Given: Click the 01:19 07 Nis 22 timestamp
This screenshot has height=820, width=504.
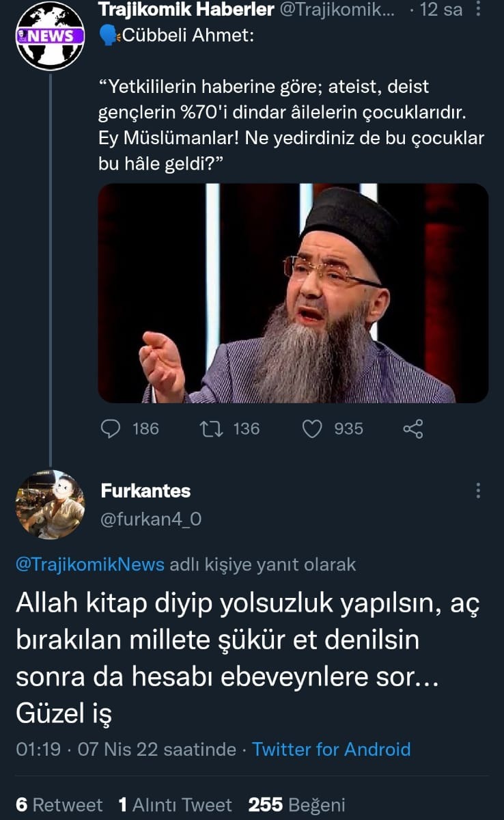Looking at the screenshot, I should click(126, 749).
